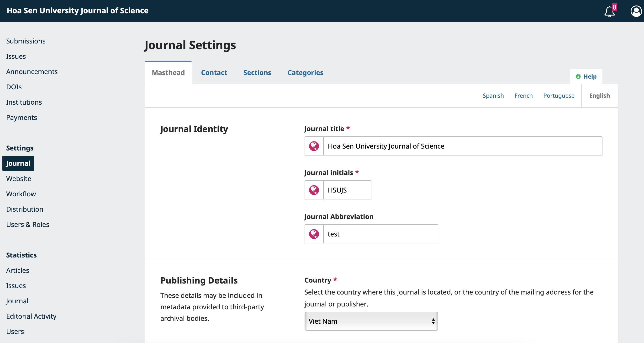Select the Portuguese language option

(559, 96)
